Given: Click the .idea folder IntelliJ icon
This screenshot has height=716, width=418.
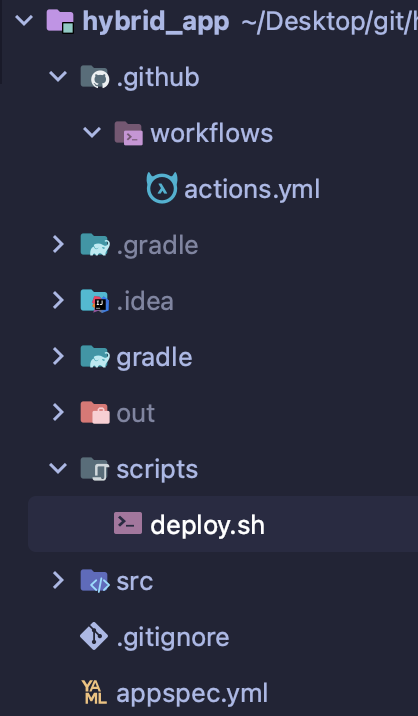Looking at the screenshot, I should tap(95, 301).
